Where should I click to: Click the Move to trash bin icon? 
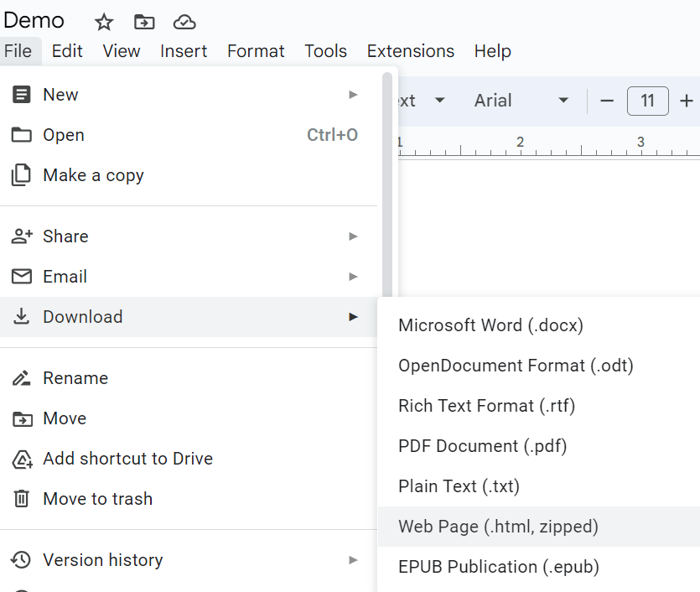pos(21,499)
